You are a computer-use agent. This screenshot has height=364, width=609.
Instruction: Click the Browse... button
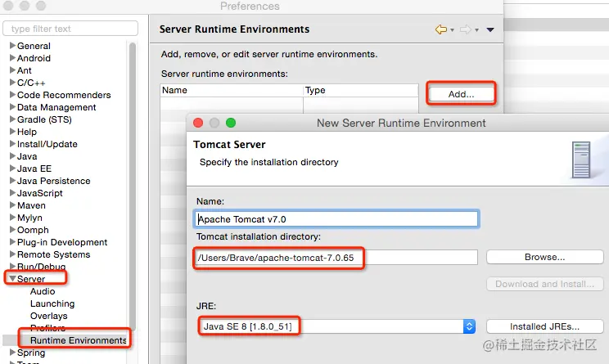(x=544, y=257)
